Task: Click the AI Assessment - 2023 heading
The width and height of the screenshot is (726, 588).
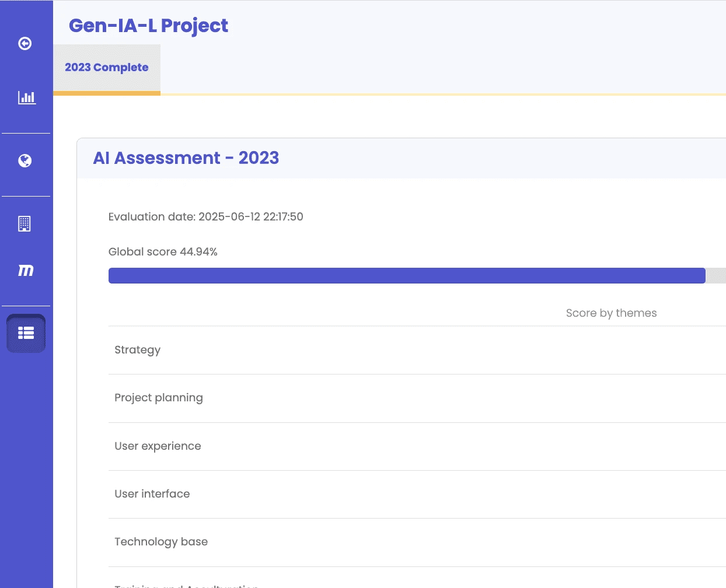Action: pos(186,158)
